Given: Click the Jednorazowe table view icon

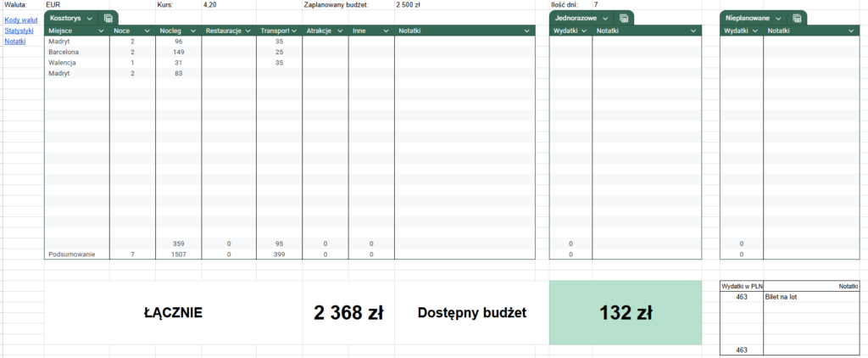Looking at the screenshot, I should click(624, 19).
